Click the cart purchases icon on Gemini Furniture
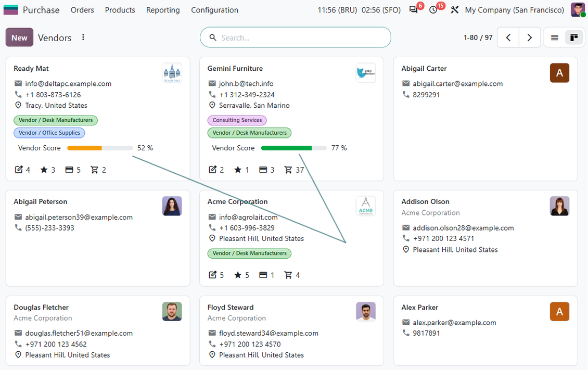Viewport: 588px width, 370px height. click(x=288, y=170)
